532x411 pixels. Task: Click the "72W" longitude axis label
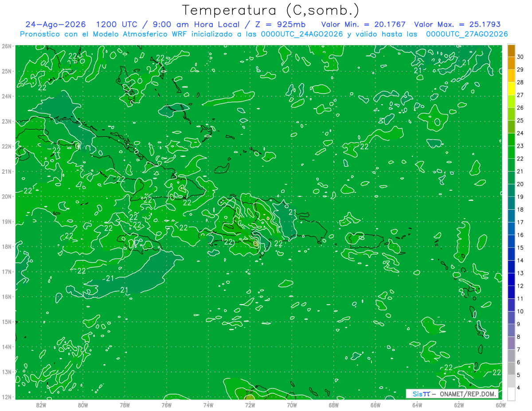click(250, 404)
